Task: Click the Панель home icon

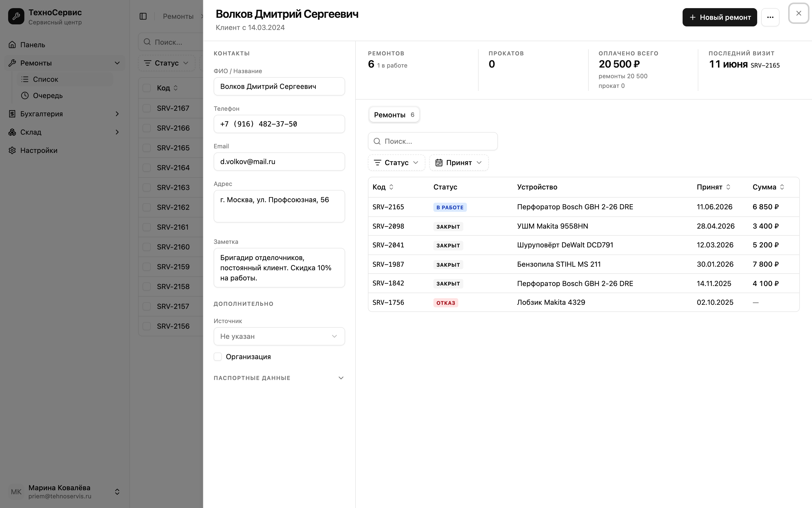Action: pos(12,45)
